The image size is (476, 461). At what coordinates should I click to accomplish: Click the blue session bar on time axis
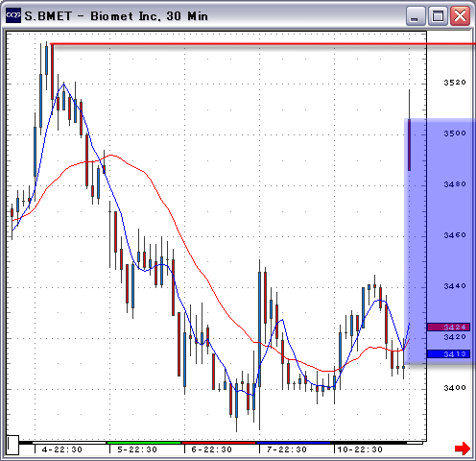[294, 443]
